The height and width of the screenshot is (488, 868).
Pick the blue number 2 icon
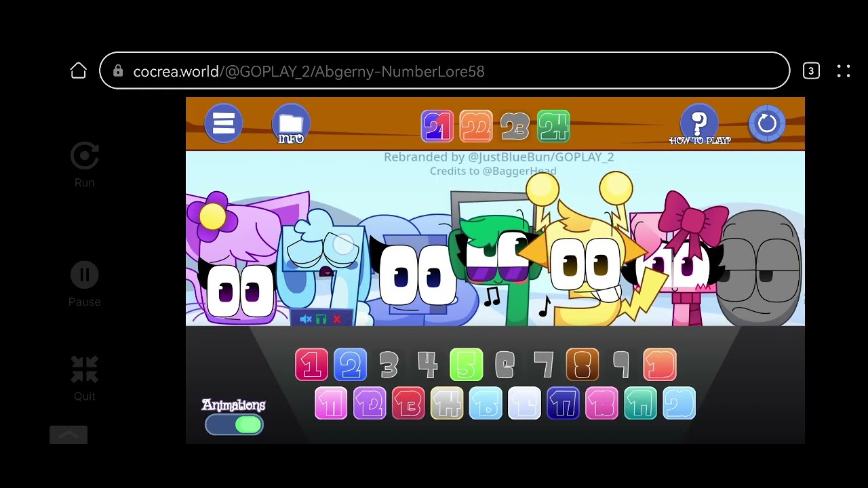(350, 365)
